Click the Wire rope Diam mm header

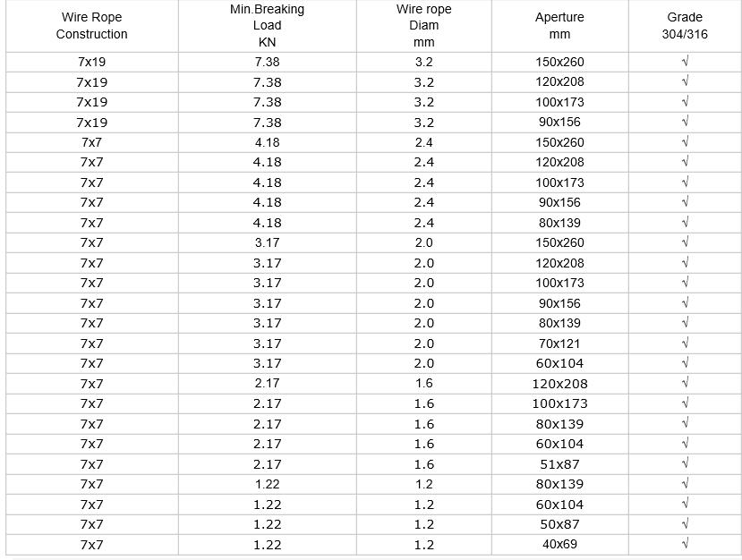click(424, 26)
